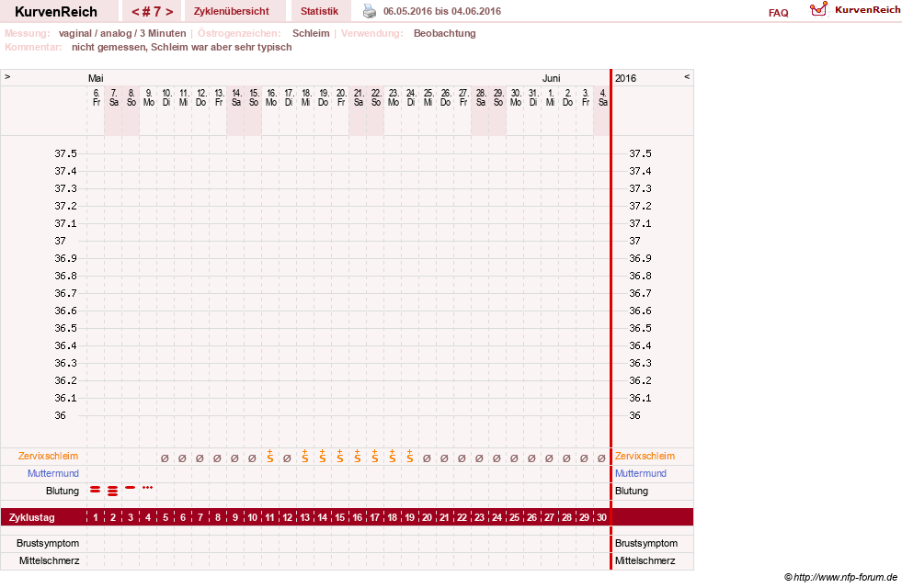The image size is (902, 588).
Task: Click the 2016 year label
Action: coord(625,78)
